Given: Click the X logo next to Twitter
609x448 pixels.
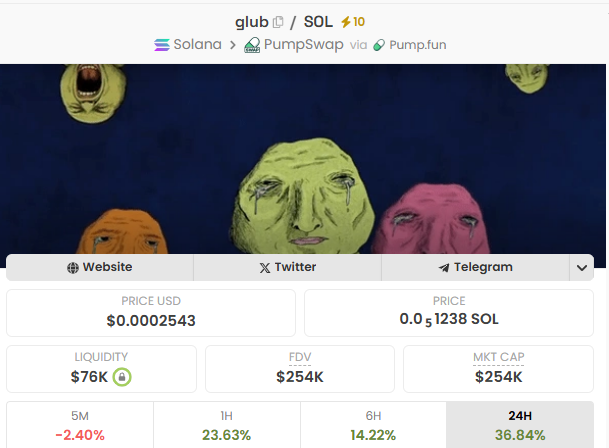Looking at the screenshot, I should tap(264, 268).
